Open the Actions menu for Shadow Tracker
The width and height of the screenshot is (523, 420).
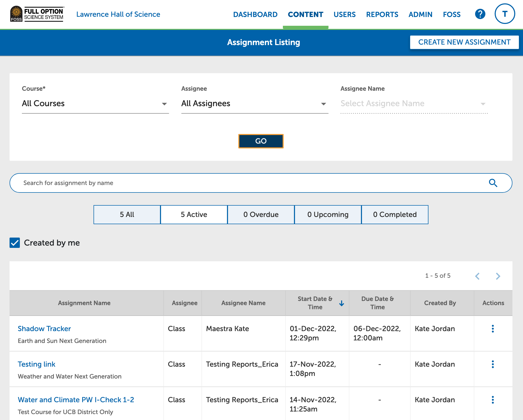pos(493,329)
